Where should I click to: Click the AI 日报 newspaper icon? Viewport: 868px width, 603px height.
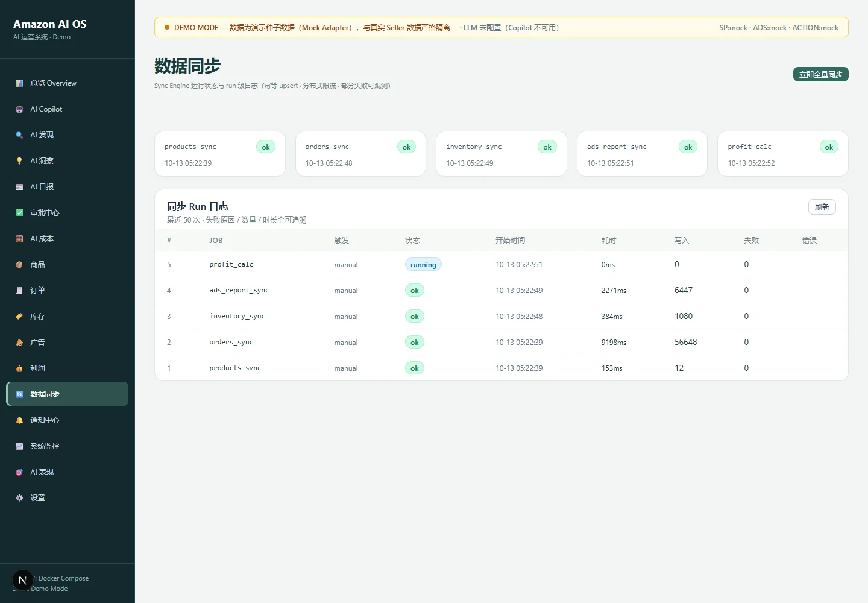[x=19, y=187]
